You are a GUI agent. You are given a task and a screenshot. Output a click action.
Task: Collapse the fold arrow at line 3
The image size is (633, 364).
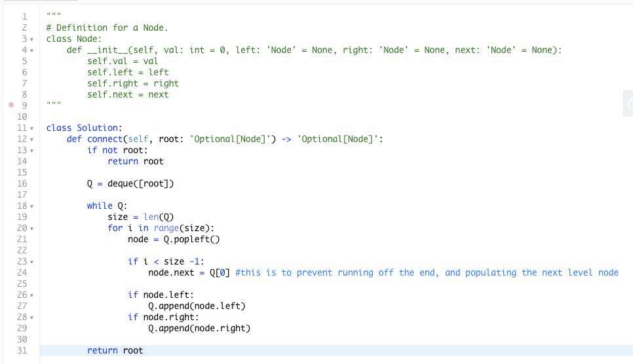tap(32, 39)
